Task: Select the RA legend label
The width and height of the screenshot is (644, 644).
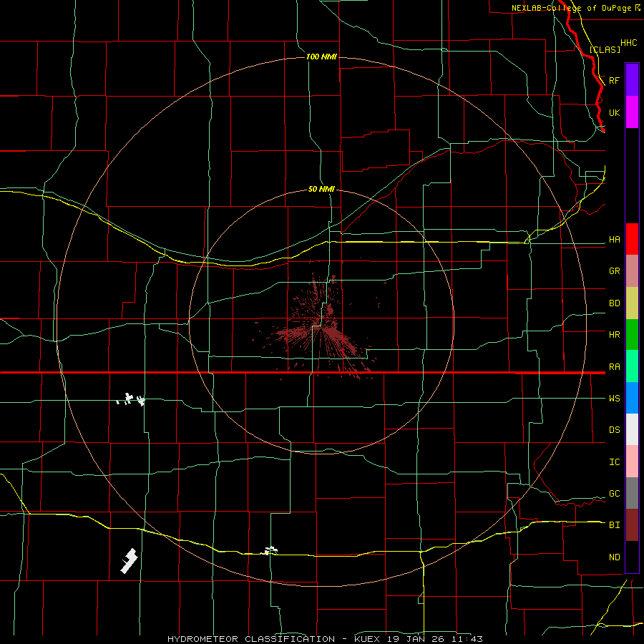Action: click(x=614, y=367)
